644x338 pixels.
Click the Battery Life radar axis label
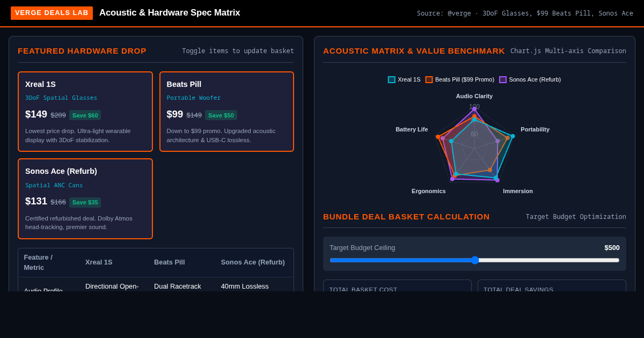click(x=412, y=129)
